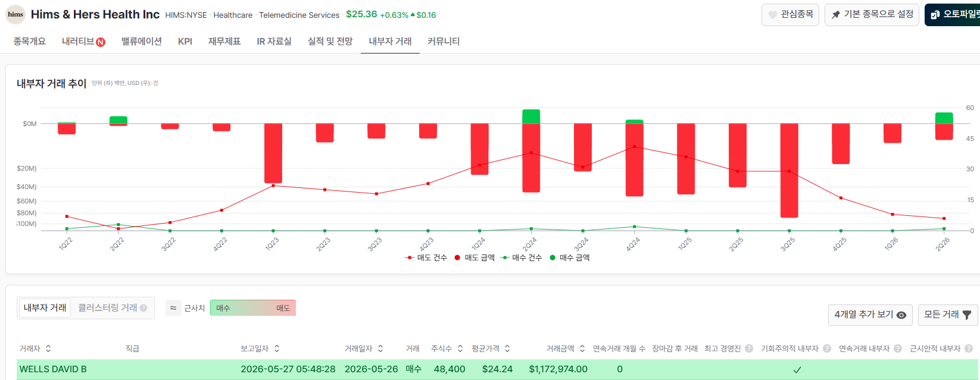The image size is (980, 380).
Task: Click heart icon in 관심종목 button
Action: click(773, 14)
